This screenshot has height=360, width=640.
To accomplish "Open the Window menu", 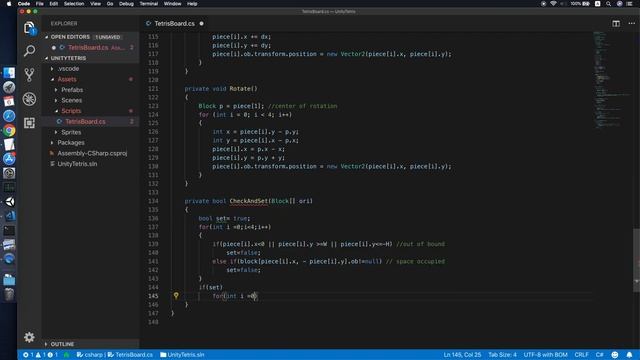I will pos(173,4).
